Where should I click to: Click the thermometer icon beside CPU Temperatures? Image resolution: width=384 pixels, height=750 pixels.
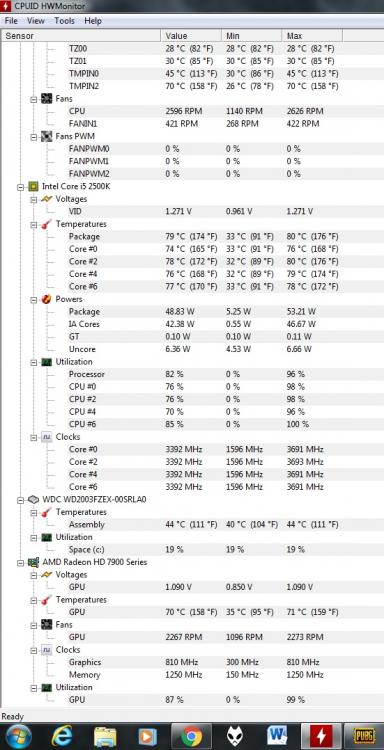tap(46, 224)
